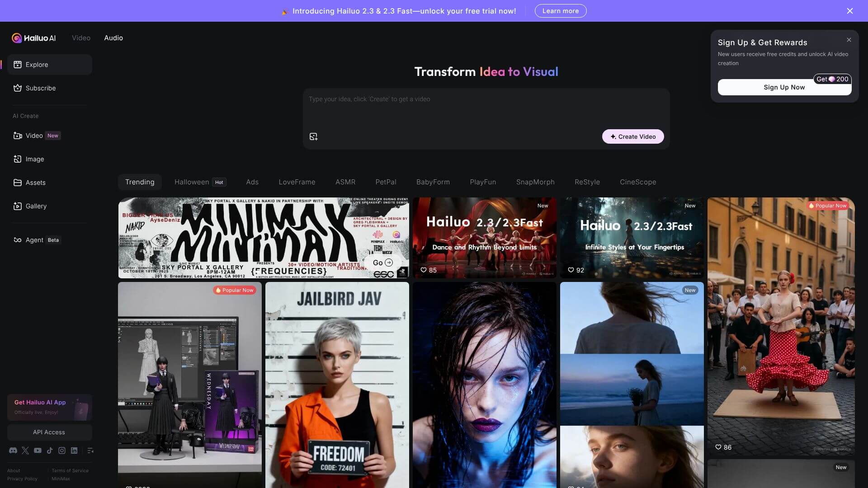The image size is (868, 488).
Task: Open the Assets panel
Action: click(x=35, y=182)
